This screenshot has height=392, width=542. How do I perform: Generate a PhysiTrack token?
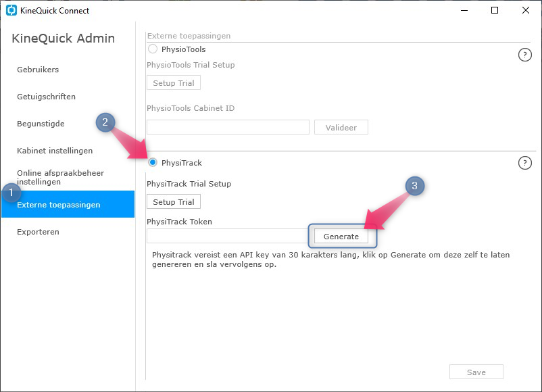pos(341,237)
